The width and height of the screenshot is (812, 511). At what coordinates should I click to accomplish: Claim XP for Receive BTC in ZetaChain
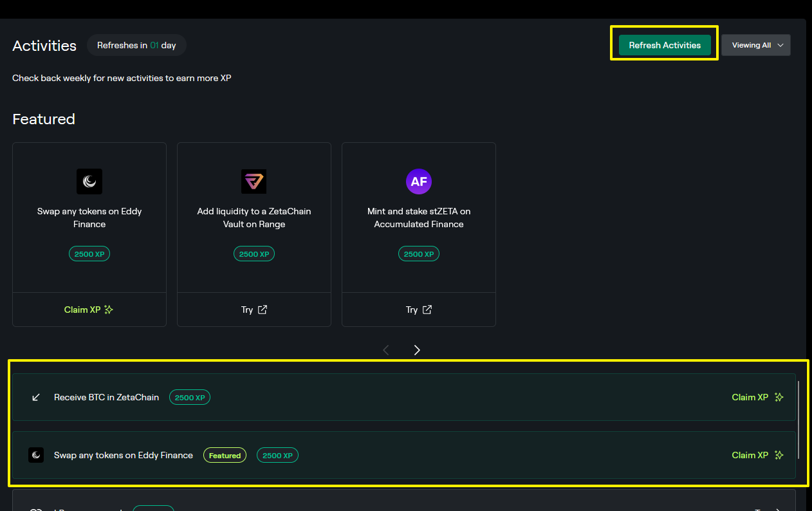pyautogui.click(x=757, y=397)
